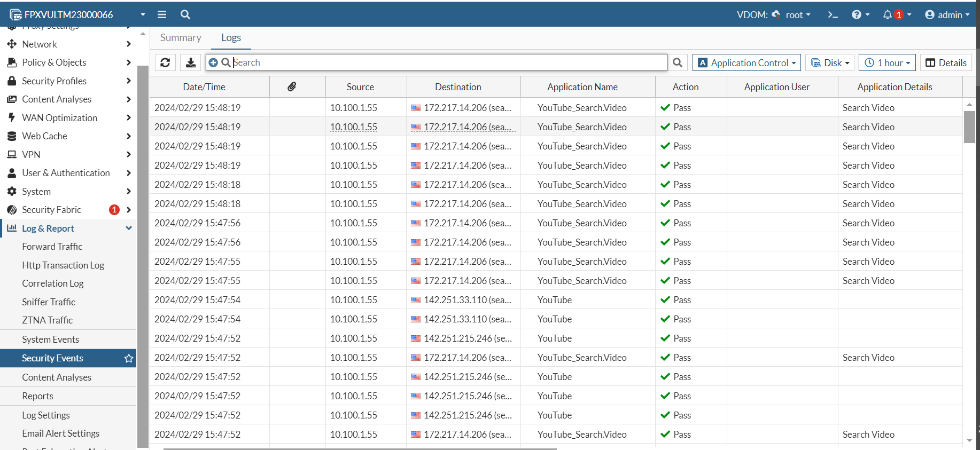
Task: Favorite Security Events with star
Action: pyautogui.click(x=129, y=358)
